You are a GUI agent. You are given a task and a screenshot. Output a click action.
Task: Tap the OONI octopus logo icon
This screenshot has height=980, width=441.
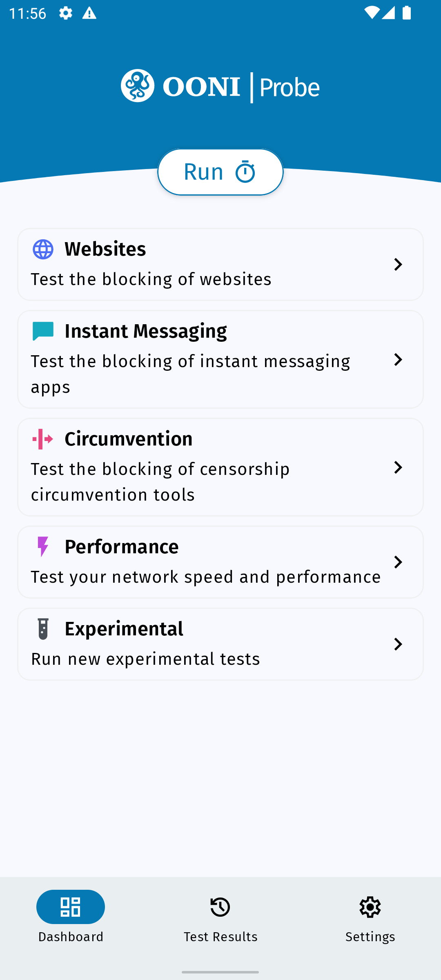[138, 86]
